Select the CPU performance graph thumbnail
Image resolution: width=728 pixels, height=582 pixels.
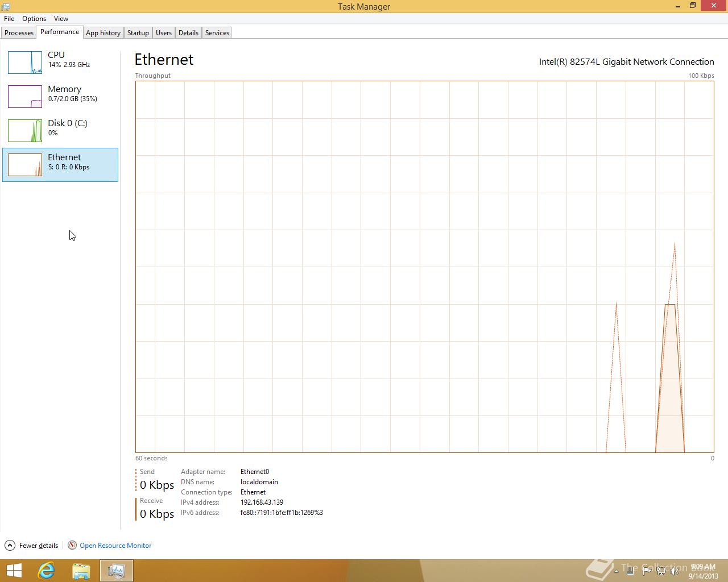pyautogui.click(x=25, y=63)
